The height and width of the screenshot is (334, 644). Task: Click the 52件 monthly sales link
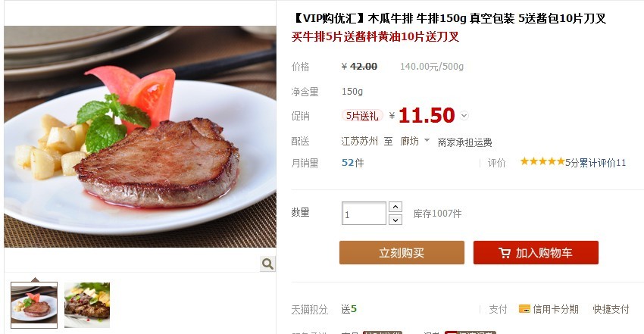coord(353,163)
